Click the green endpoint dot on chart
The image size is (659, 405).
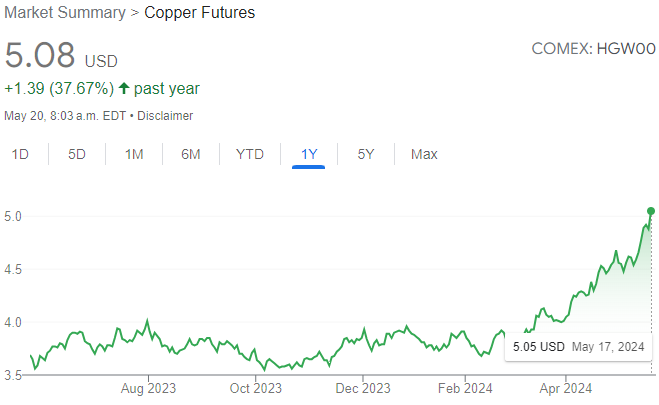[651, 211]
